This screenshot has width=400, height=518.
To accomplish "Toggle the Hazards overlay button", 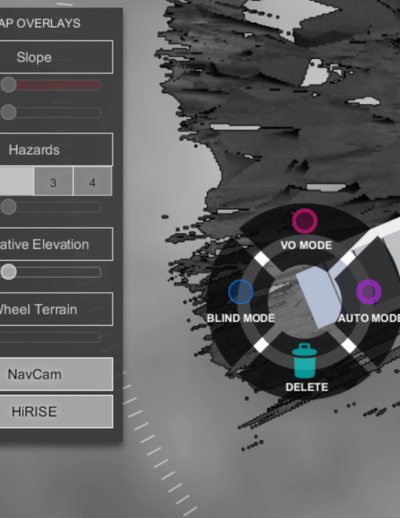I will (x=56, y=149).
